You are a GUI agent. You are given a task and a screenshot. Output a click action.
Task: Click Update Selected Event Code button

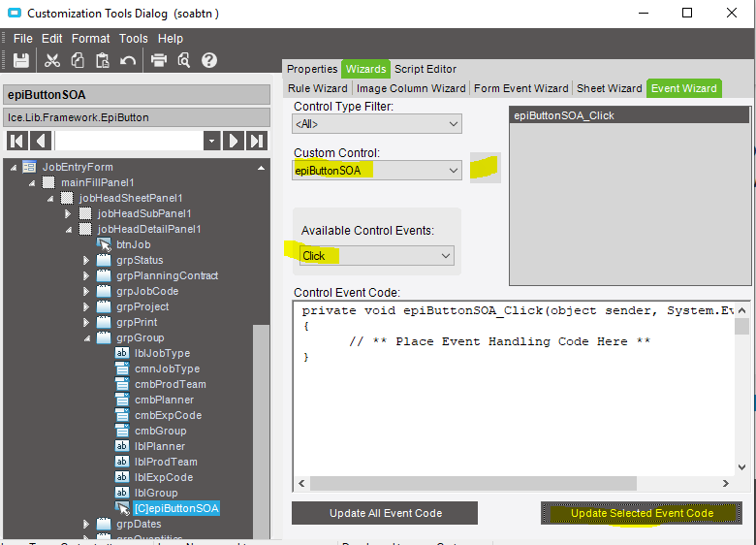coord(642,513)
